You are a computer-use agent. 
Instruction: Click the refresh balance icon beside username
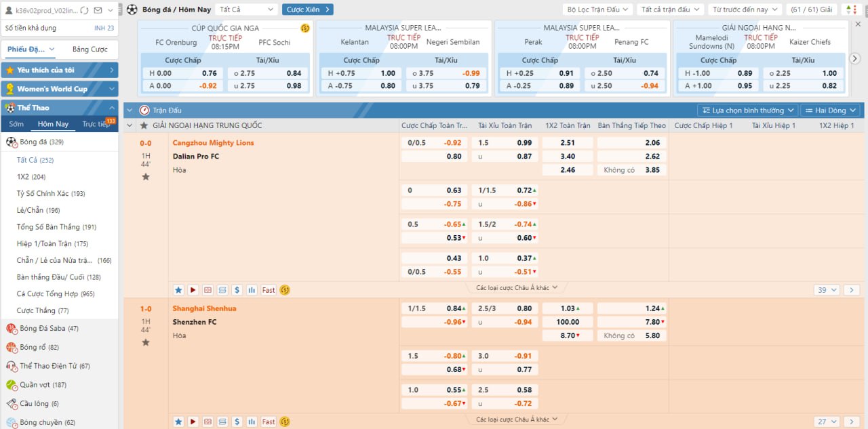pyautogui.click(x=84, y=10)
